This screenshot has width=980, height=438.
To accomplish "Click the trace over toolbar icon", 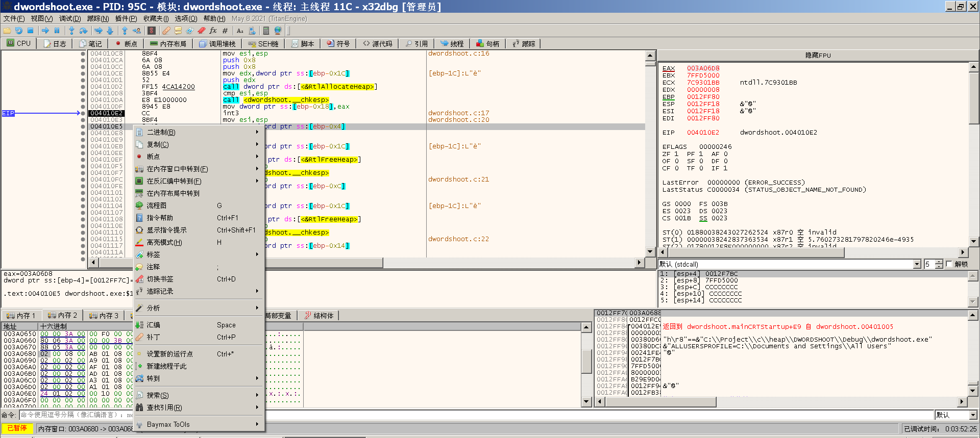I will [110, 31].
